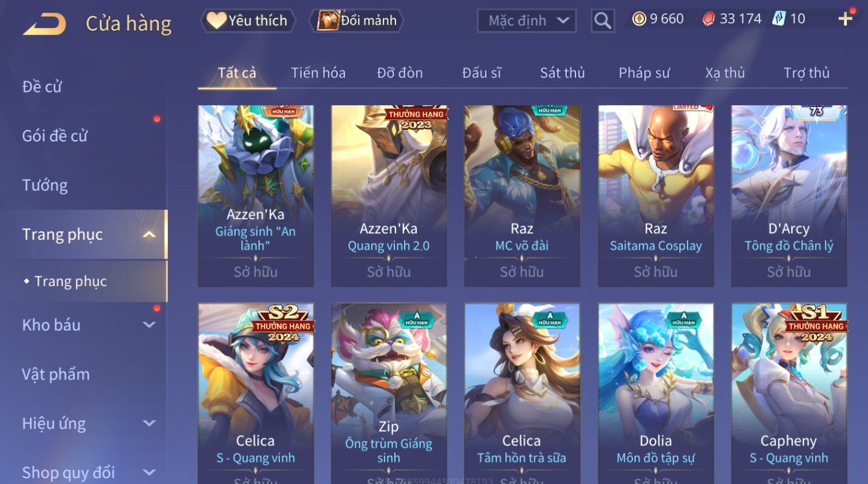Select D'Arcy Tông đồ Chân lý card
The image size is (868, 484).
click(x=789, y=195)
